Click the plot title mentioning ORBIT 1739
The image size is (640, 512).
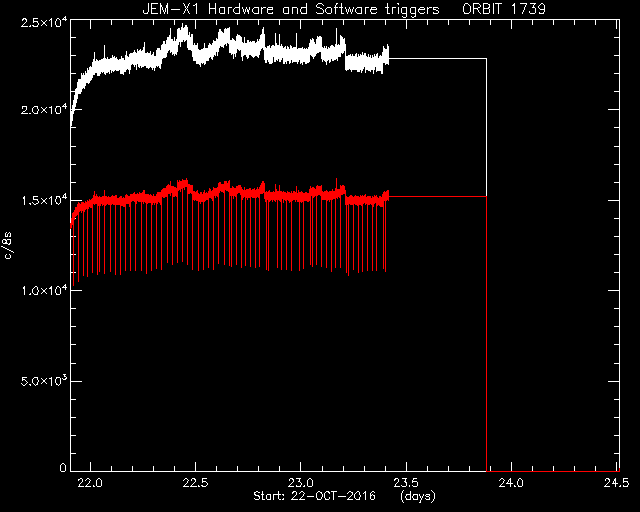click(344, 9)
